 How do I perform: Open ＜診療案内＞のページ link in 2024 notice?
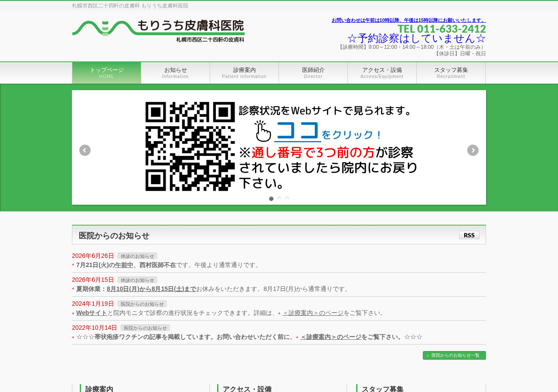(x=313, y=313)
